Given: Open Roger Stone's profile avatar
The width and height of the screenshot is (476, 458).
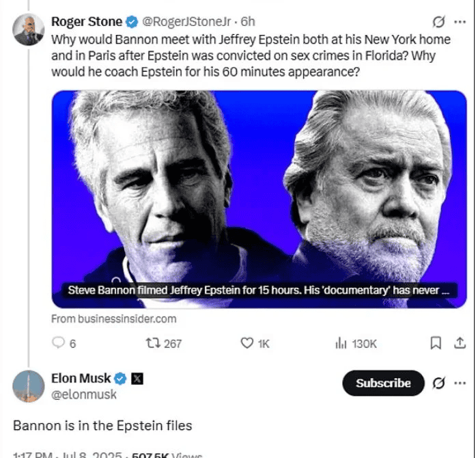Looking at the screenshot, I should click(28, 29).
